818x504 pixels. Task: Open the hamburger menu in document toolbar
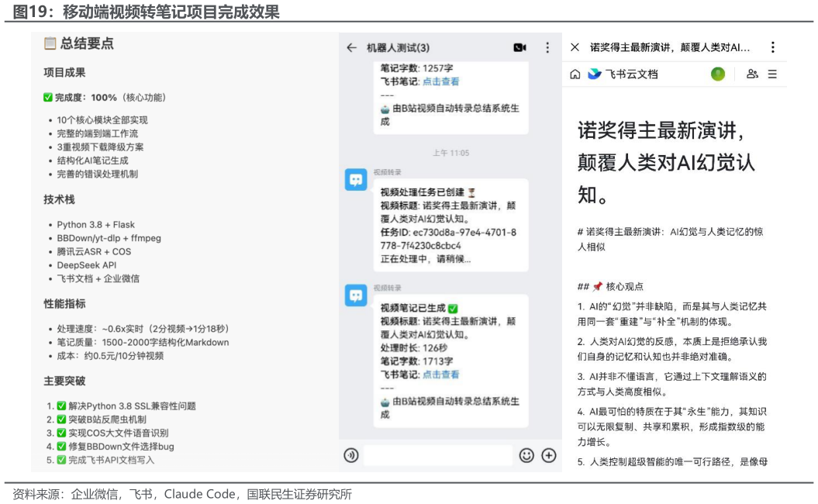pos(771,74)
